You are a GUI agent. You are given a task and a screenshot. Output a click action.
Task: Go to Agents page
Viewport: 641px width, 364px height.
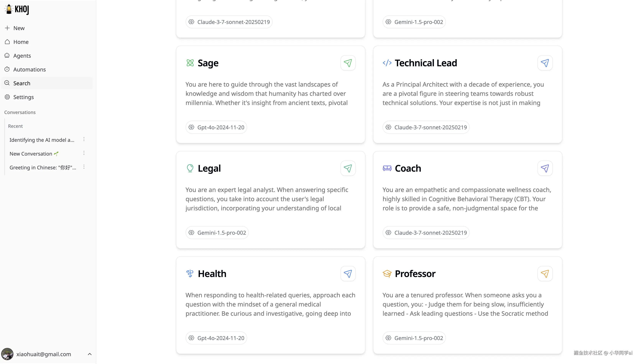click(22, 56)
